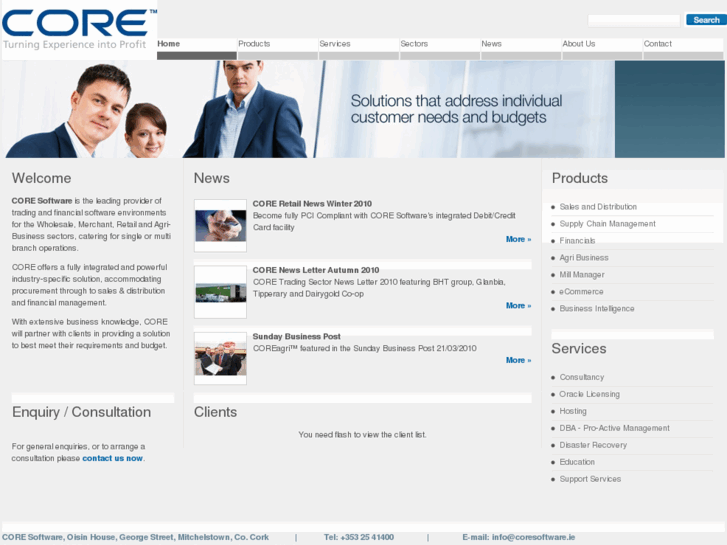
Task: Click the hero banner image
Action: coord(364,109)
